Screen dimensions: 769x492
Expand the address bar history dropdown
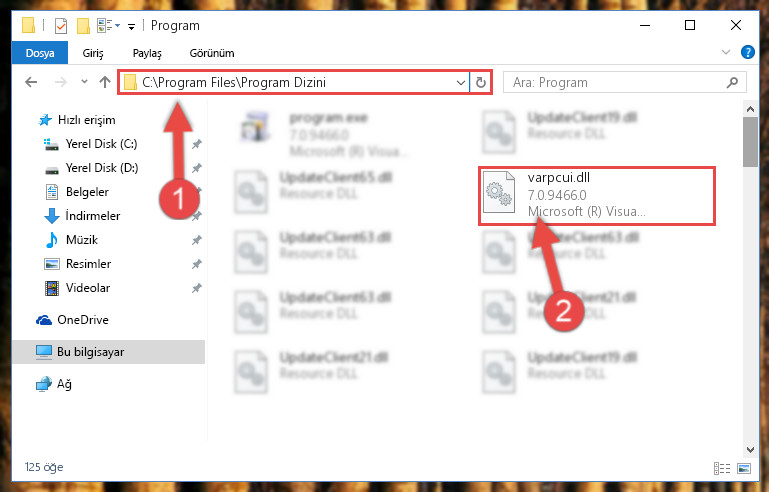pos(461,82)
